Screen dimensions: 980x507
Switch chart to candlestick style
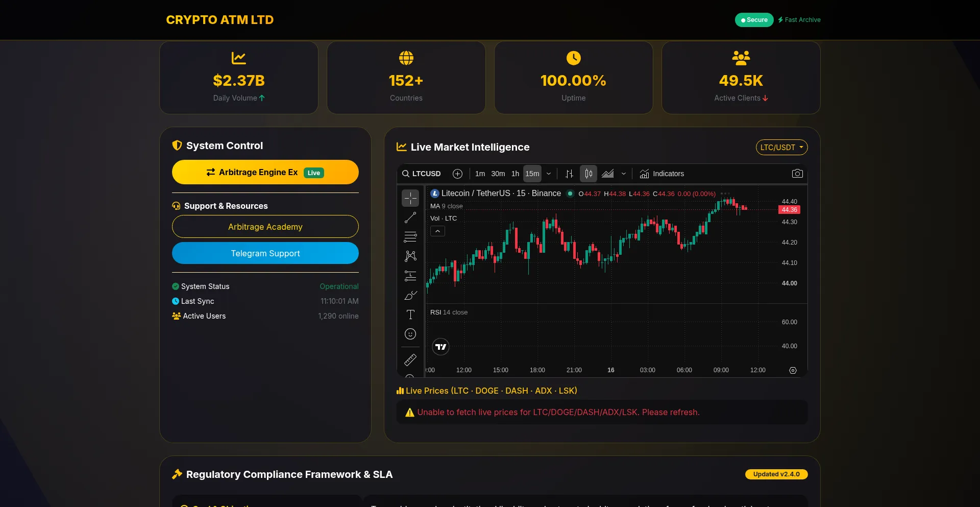point(589,174)
